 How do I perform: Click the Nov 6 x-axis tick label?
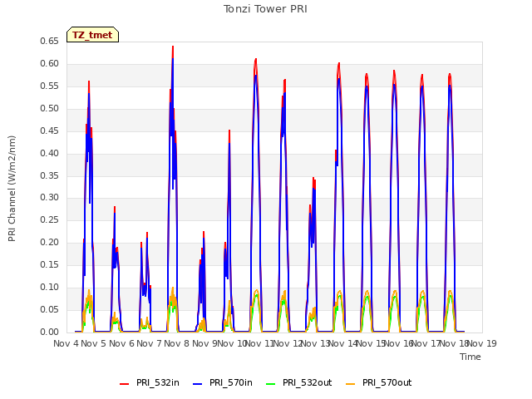[121, 343]
